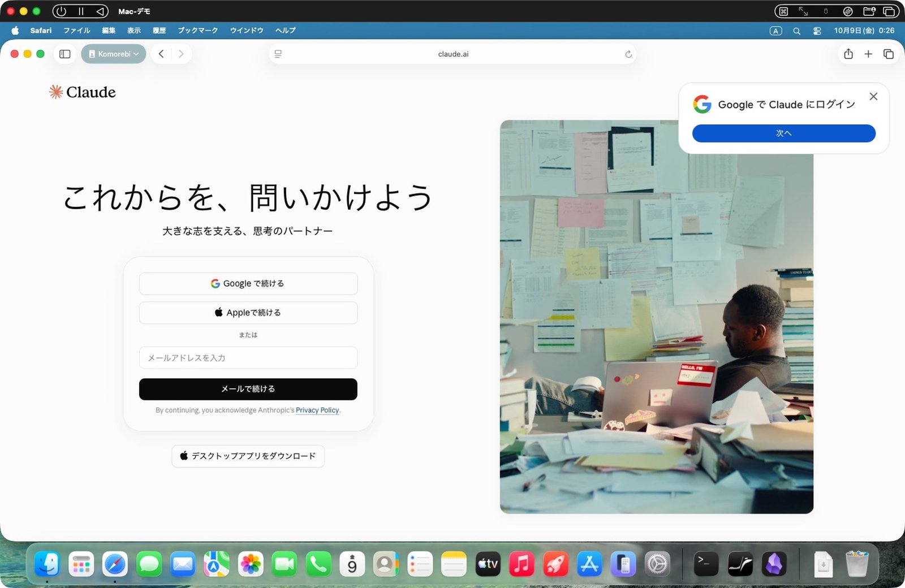Screen dimensions: 905x588
Task: Go forward with the right chevron
Action: click(x=181, y=54)
